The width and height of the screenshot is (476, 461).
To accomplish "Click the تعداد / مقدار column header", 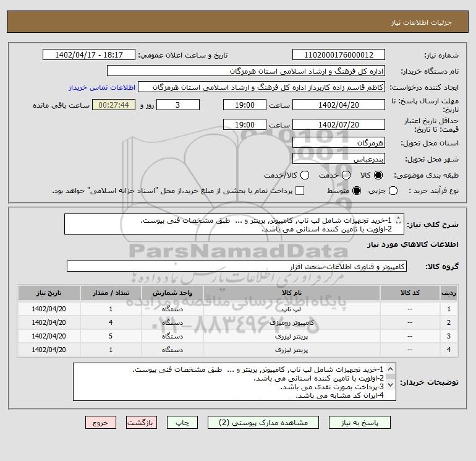I will (x=111, y=293).
